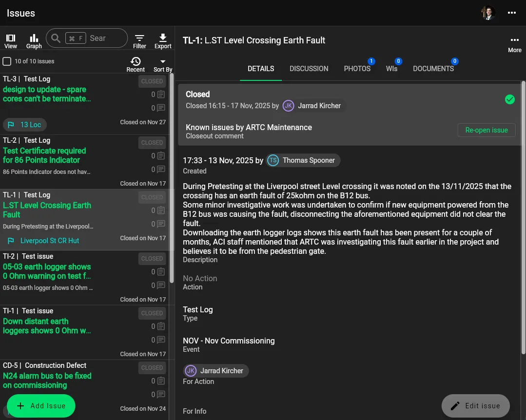This screenshot has width=526, height=420.
Task: Click the Re-open issue button
Action: pos(486,130)
